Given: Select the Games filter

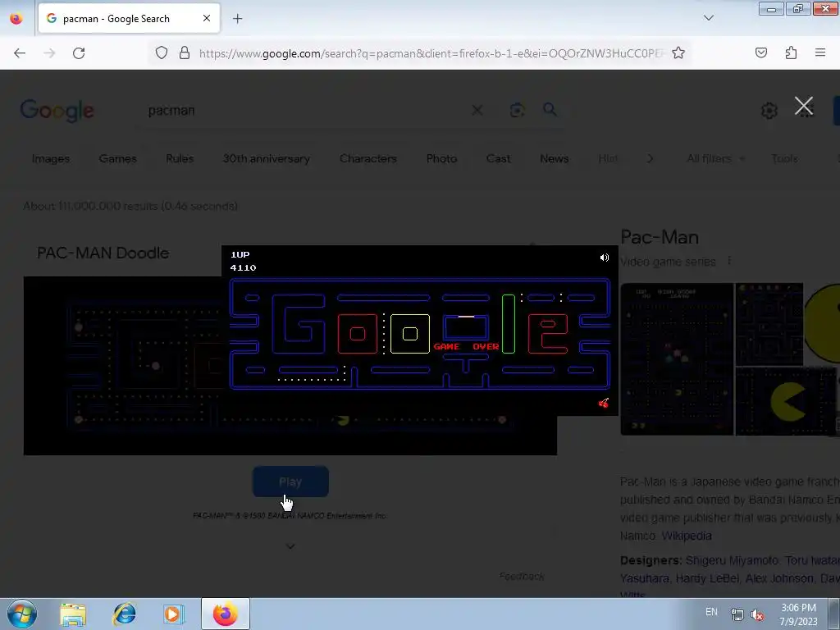Looking at the screenshot, I should (118, 158).
